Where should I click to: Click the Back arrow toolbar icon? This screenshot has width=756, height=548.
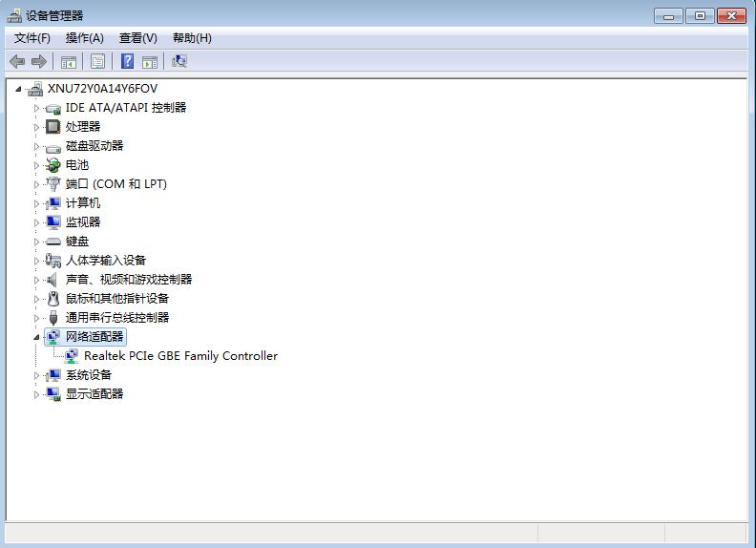click(17, 62)
